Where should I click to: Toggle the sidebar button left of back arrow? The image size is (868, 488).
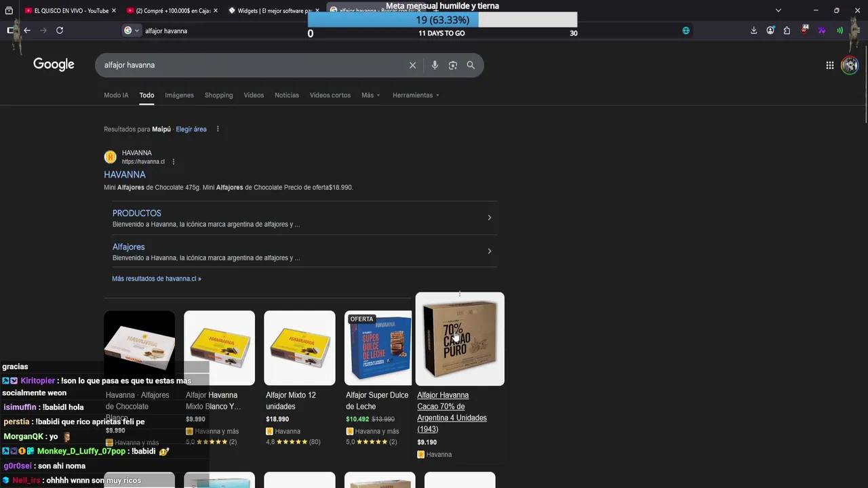[x=11, y=30]
